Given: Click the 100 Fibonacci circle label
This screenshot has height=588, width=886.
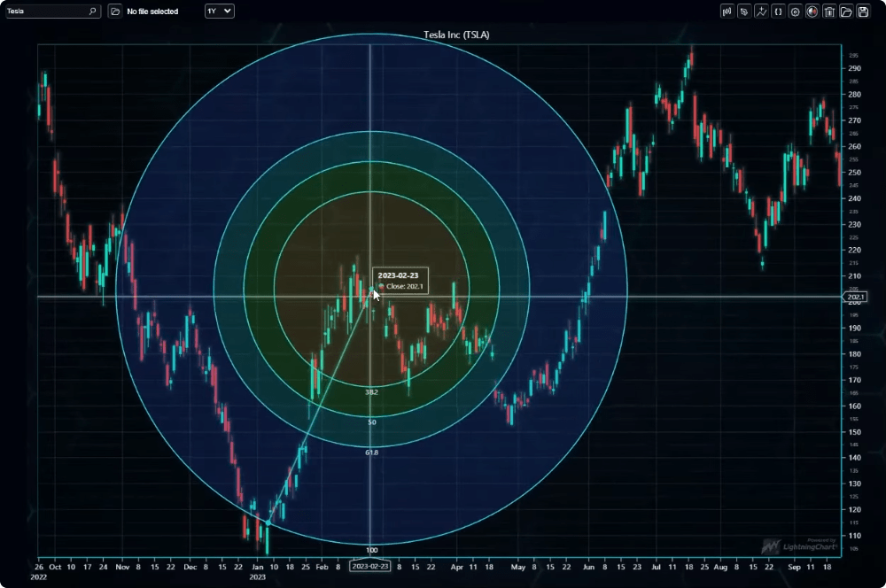Looking at the screenshot, I should click(x=371, y=550).
